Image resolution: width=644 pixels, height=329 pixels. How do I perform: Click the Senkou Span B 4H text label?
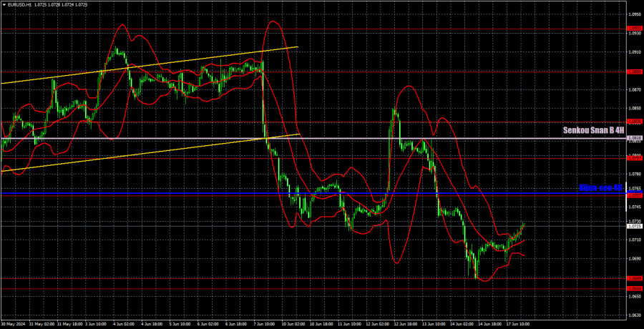pyautogui.click(x=593, y=130)
